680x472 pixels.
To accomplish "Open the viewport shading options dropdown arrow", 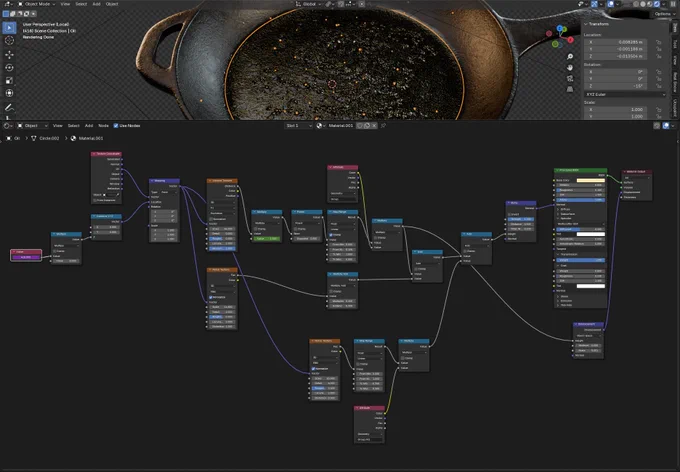I will (x=663, y=4).
